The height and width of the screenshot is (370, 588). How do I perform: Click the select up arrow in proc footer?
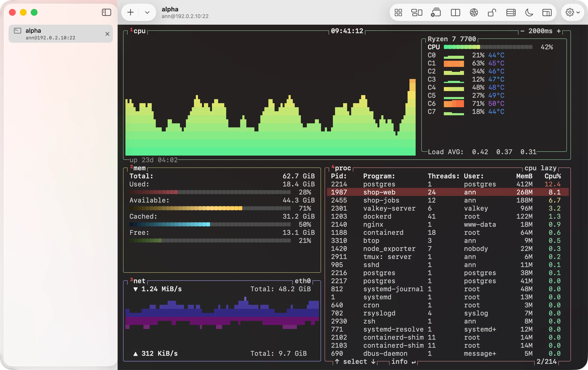click(337, 361)
